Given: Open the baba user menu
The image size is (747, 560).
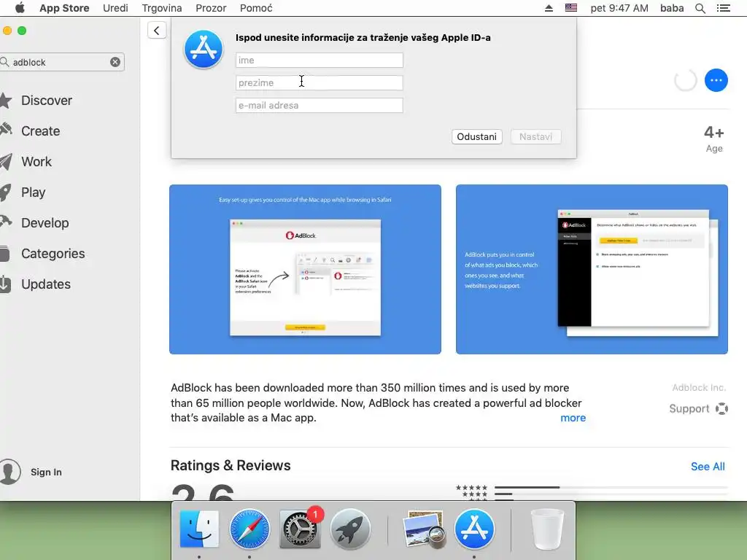Looking at the screenshot, I should point(672,8).
